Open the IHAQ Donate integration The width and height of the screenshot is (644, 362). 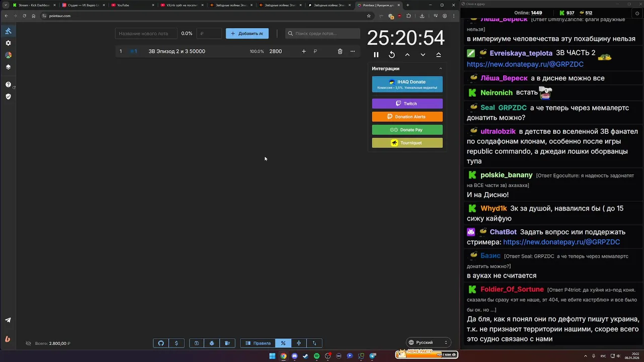[x=407, y=84]
